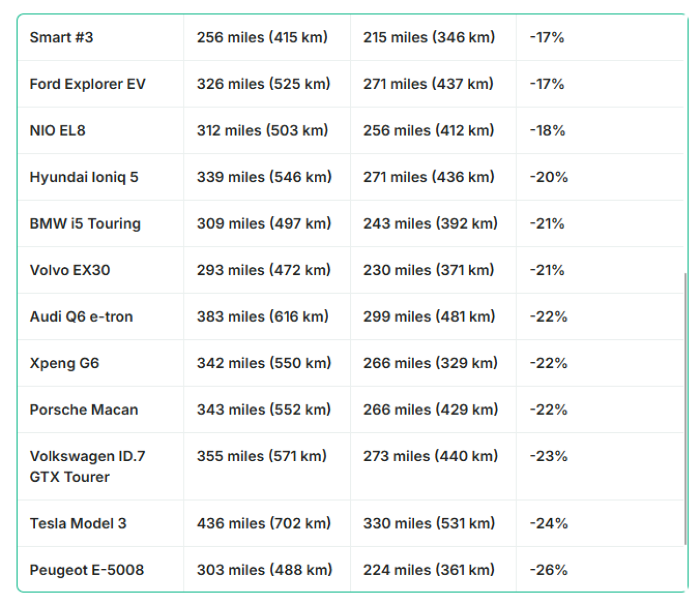Viewport: 700px width, 605px height.
Task: Click the -24% percentage cell
Action: click(x=548, y=523)
